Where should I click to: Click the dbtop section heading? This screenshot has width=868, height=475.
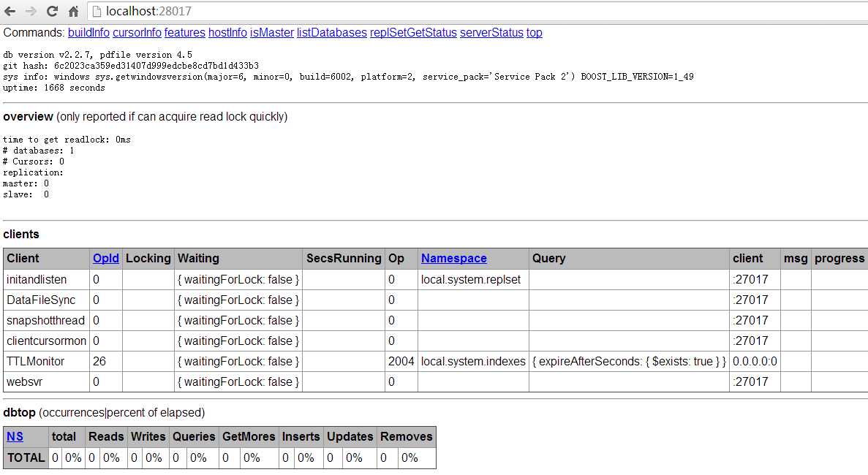click(19, 412)
